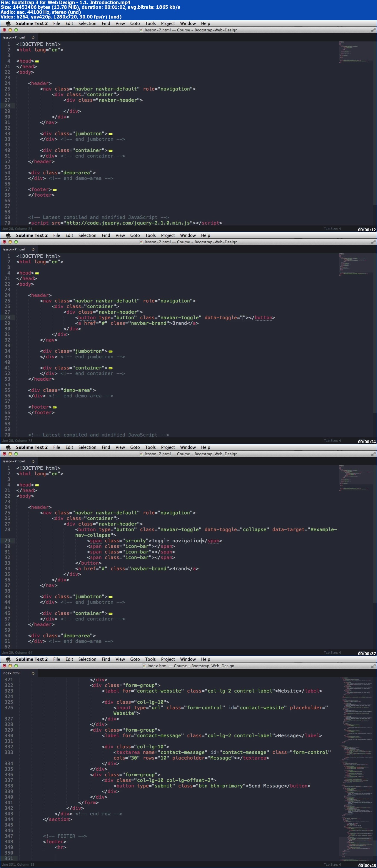Expand folded jumbotron div on line 39
Viewport: 377px width, 868px height.
[111, 597]
